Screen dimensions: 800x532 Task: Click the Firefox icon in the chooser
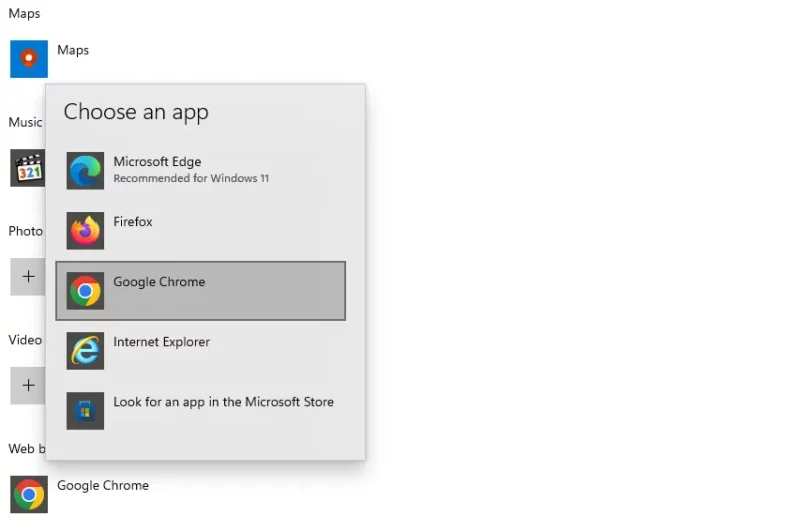click(x=85, y=231)
